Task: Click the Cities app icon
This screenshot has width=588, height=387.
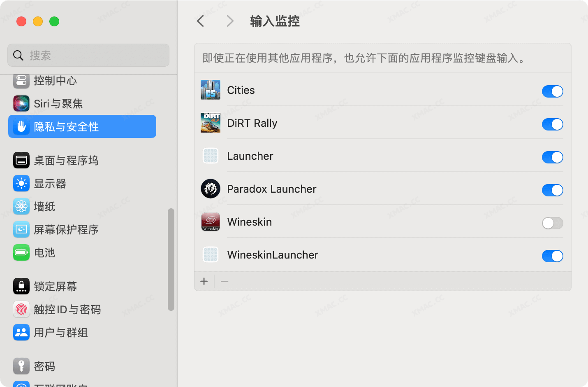Action: [210, 90]
